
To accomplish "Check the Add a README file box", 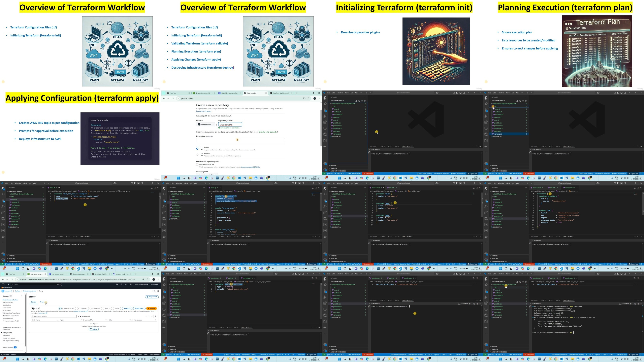I will [x=197, y=164].
